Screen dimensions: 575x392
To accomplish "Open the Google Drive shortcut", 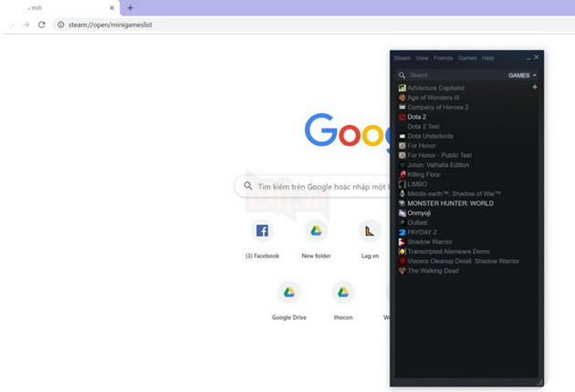I will click(288, 293).
